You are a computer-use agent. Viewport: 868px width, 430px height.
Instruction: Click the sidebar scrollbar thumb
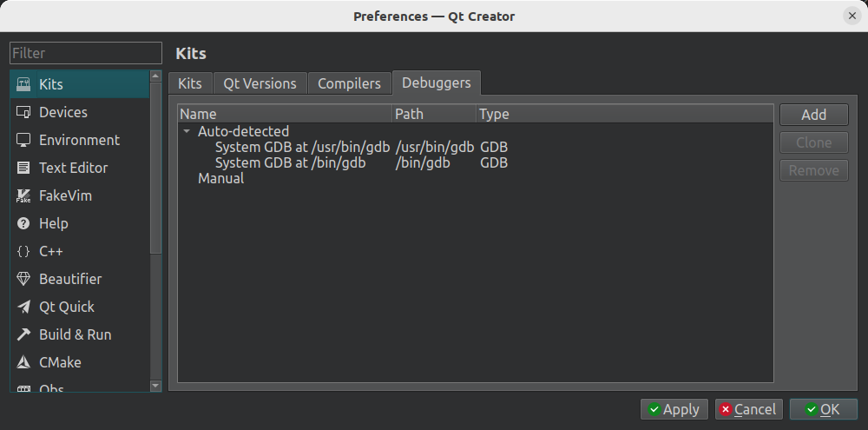[155, 168]
